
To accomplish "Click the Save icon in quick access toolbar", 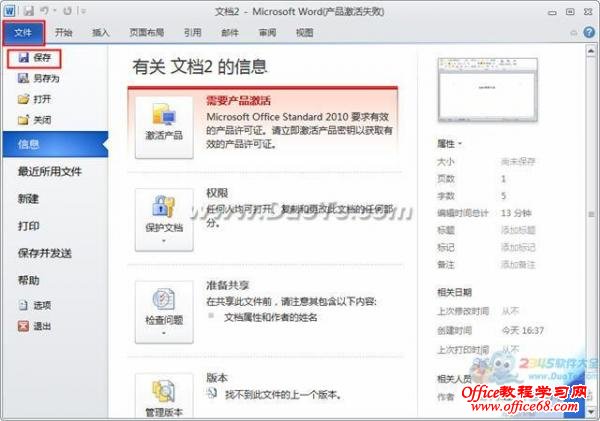I will click(29, 11).
